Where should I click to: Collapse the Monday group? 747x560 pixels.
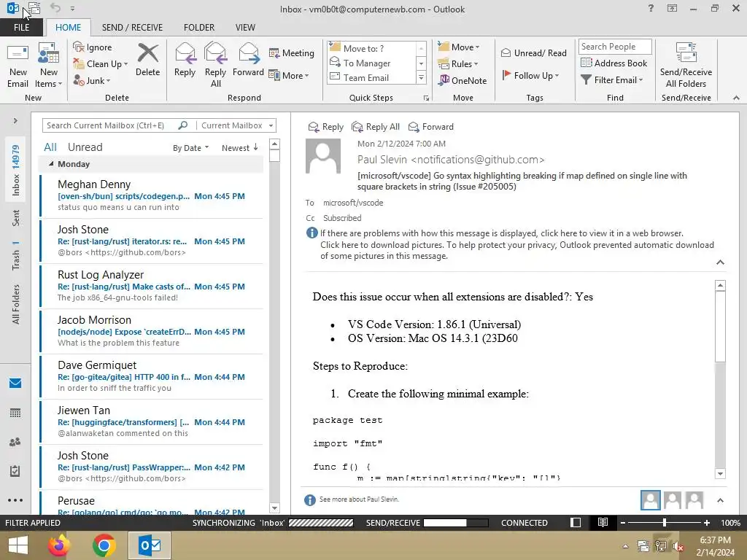(51, 164)
